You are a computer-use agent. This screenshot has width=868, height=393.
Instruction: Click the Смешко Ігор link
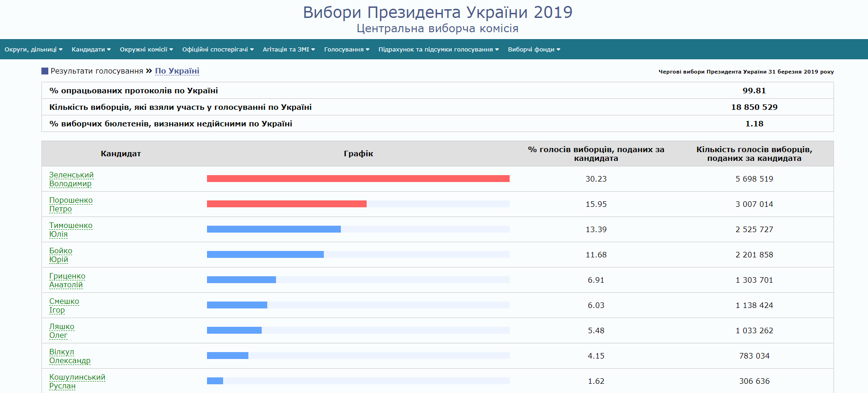(x=64, y=306)
